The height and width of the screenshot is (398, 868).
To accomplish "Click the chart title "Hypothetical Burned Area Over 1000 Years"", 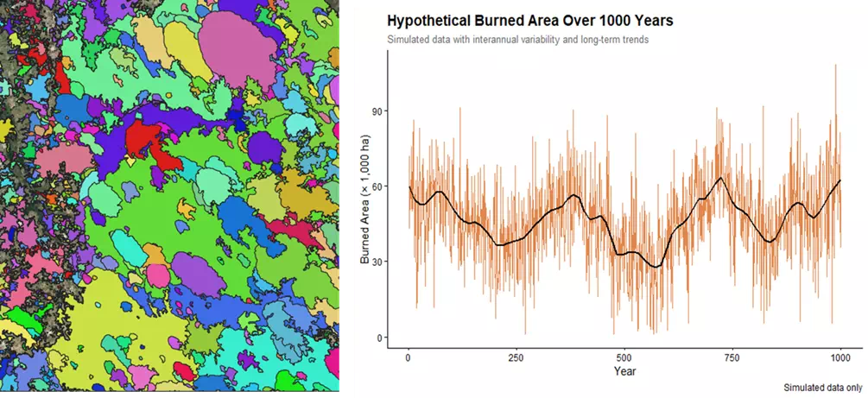I will (529, 22).
